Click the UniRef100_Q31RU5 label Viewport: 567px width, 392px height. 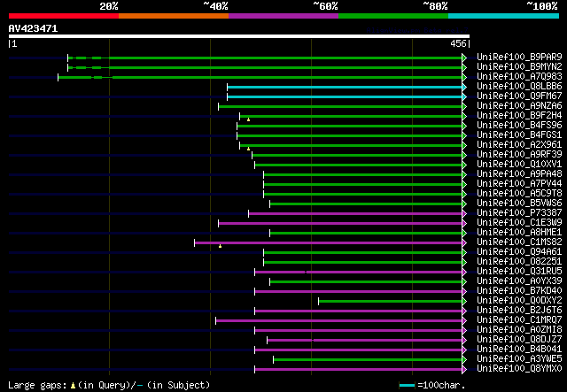[519, 272]
